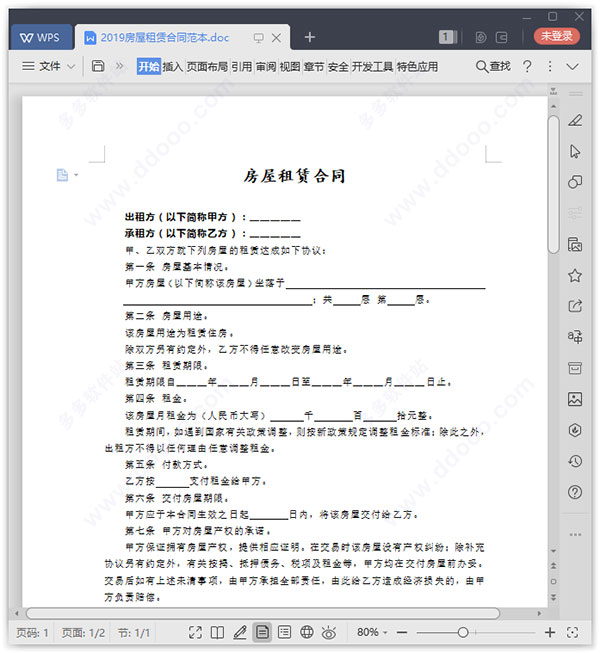Viewport: 600px width, 653px height.
Task: Open the three-dot more options menu
Action: (x=550, y=66)
